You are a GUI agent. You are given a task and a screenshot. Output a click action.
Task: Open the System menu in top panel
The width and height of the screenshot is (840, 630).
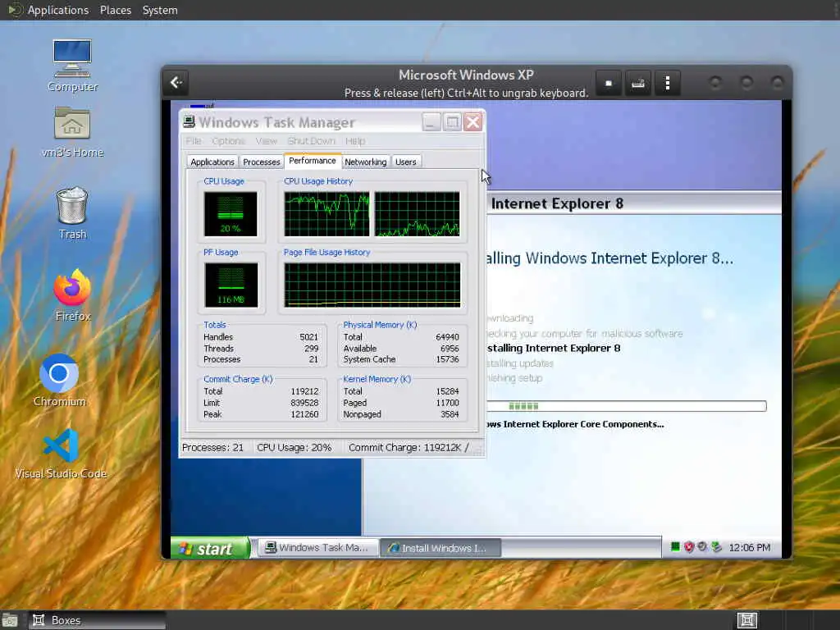160,10
